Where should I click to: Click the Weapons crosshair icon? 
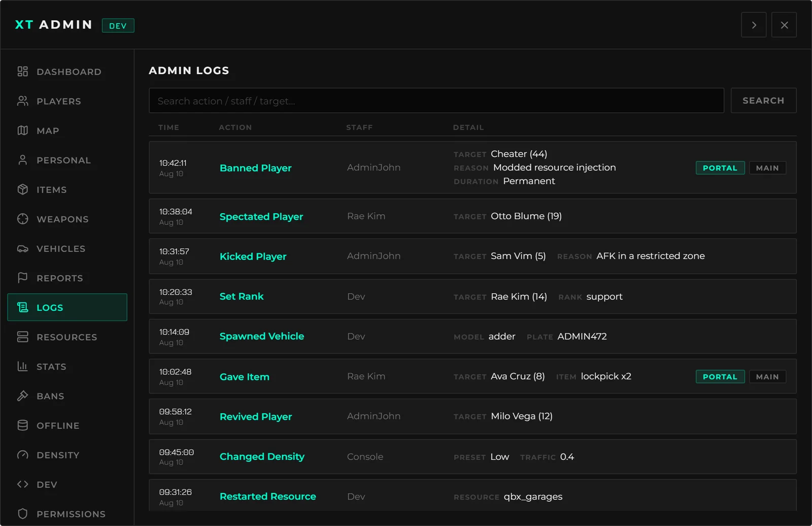(x=22, y=219)
